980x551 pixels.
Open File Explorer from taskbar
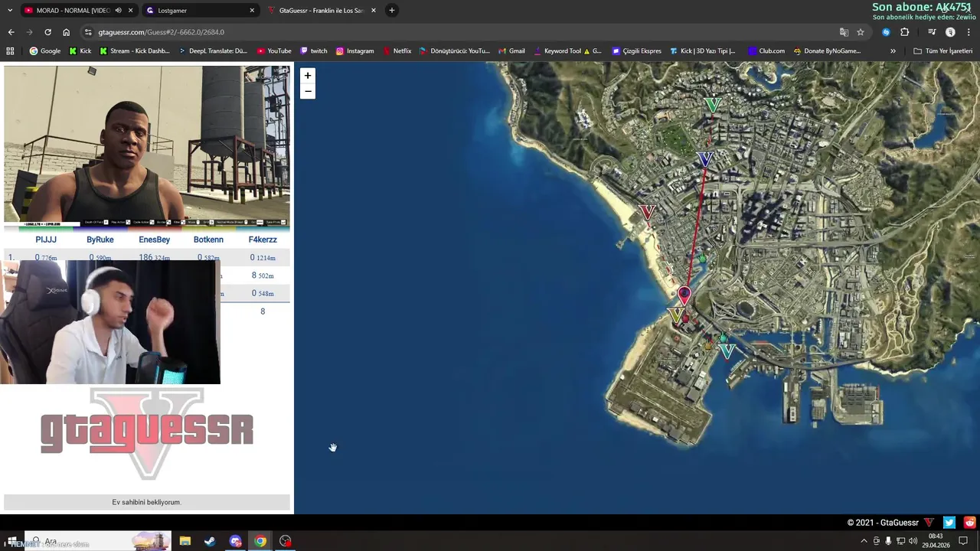pyautogui.click(x=185, y=541)
